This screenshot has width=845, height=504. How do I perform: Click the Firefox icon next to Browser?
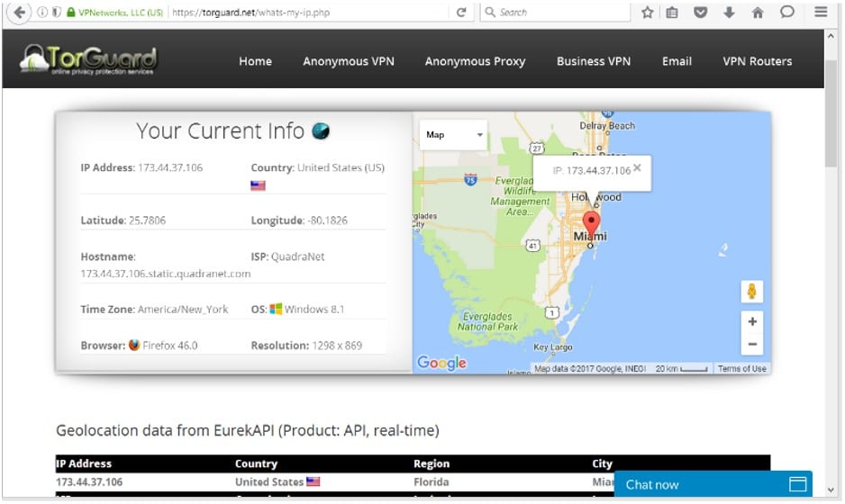(x=134, y=346)
